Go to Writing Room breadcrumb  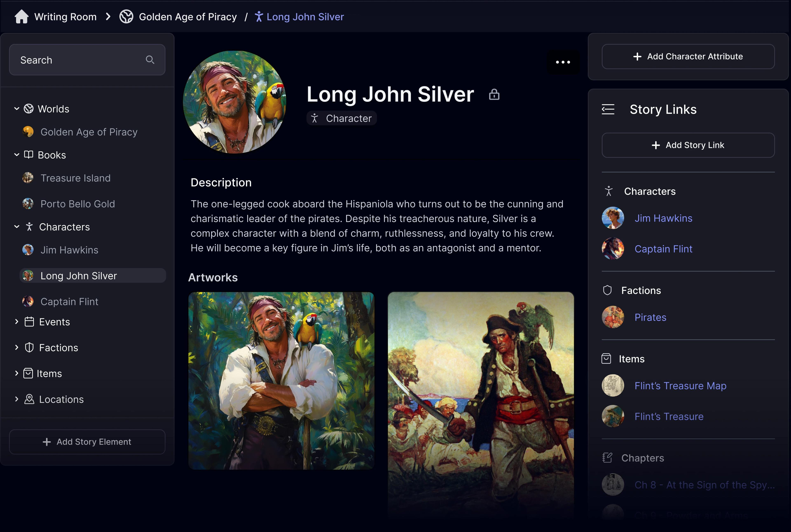point(65,17)
